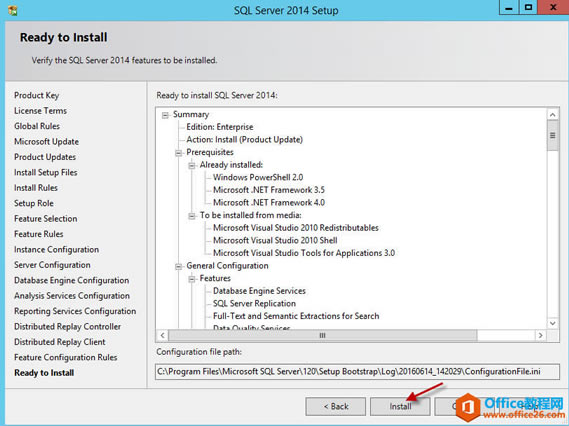This screenshot has height=426, width=569.
Task: Select Microsoft .NET Framework 4.0 entry
Action: (269, 203)
